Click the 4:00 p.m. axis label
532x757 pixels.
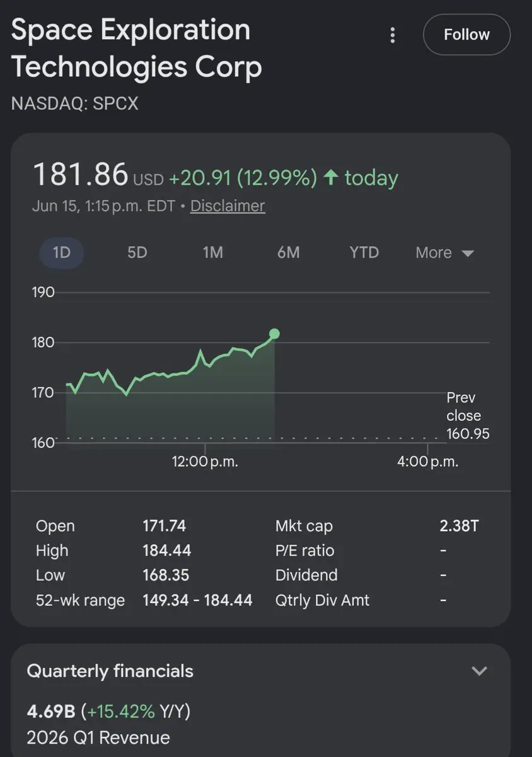click(x=427, y=462)
